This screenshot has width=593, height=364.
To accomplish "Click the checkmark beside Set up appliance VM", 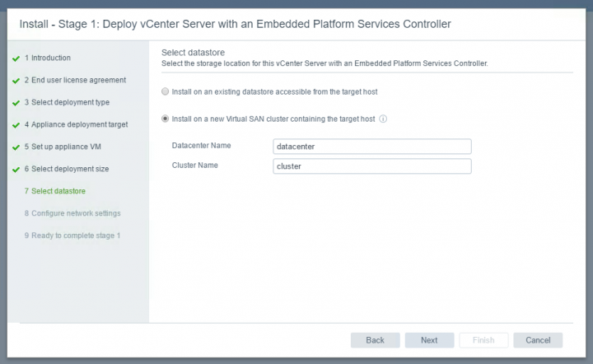I will [16, 147].
